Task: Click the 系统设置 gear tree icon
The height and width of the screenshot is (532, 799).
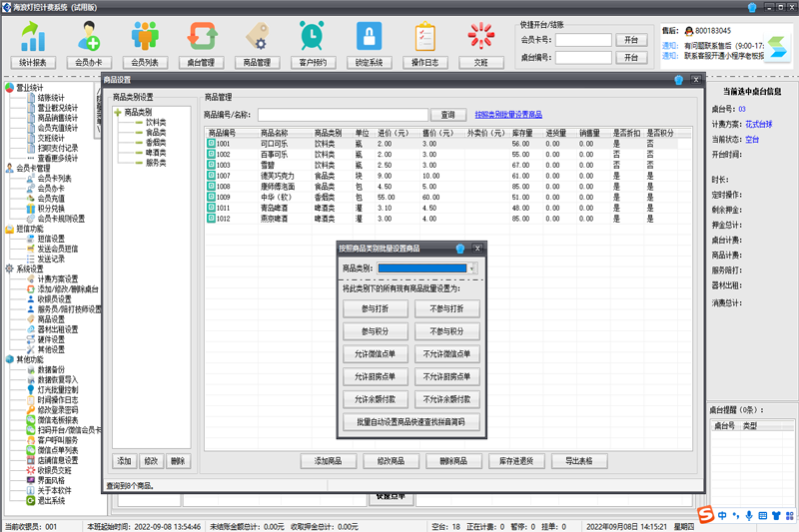Action: tap(10, 268)
